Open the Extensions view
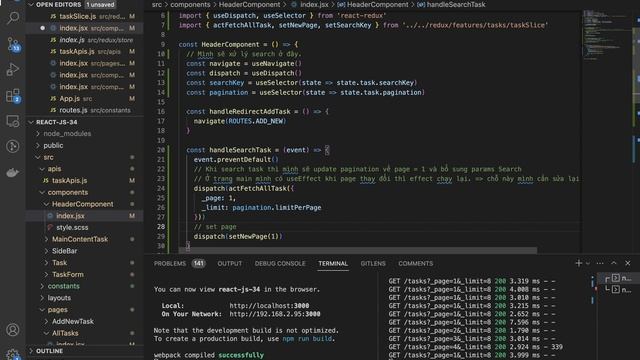This screenshot has height=360, width=640. pos(13,96)
